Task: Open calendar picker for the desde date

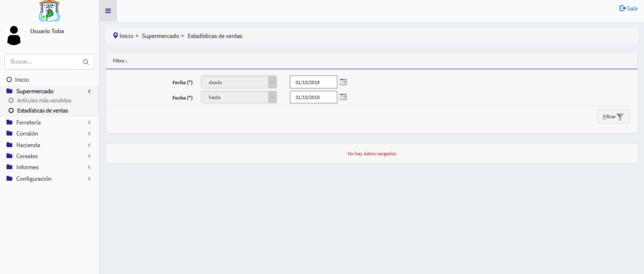Action: [x=343, y=82]
